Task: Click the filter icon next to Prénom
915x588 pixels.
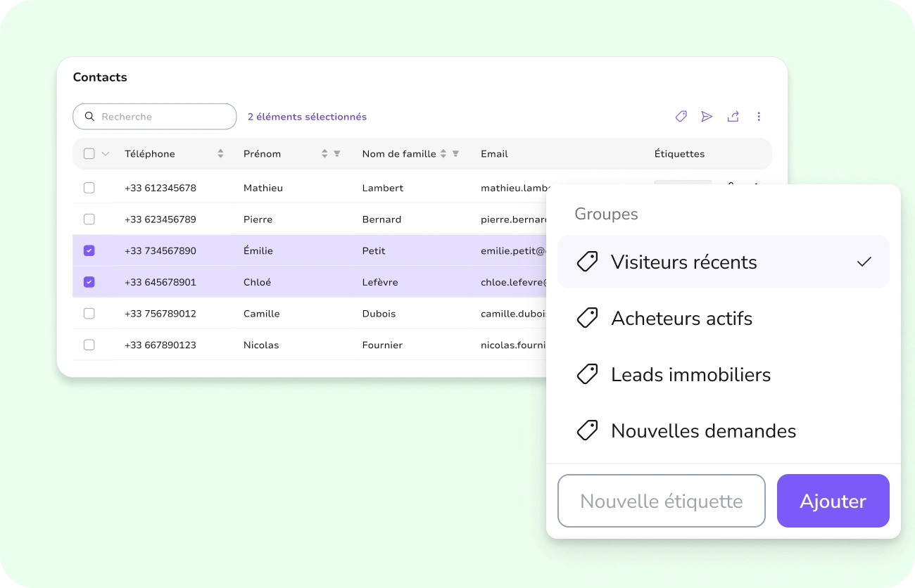Action: pos(336,154)
